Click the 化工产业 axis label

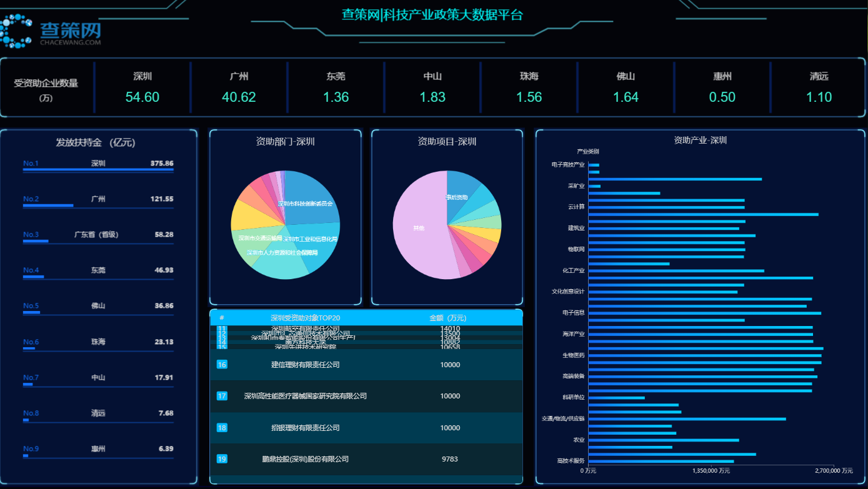pyautogui.click(x=574, y=270)
